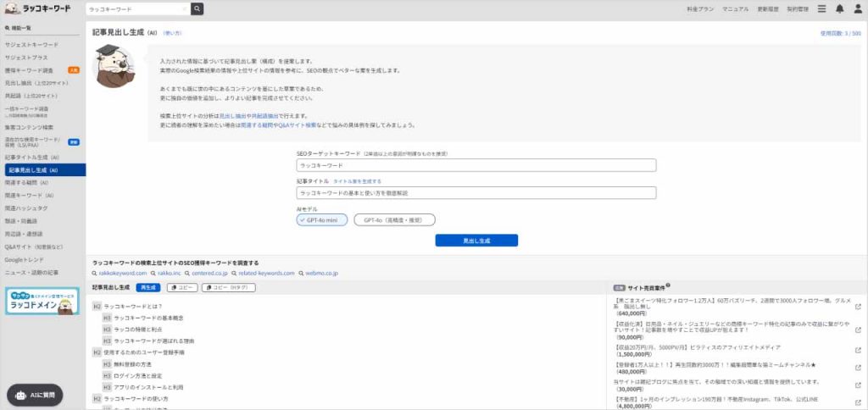
Task: Click the info icon beside サイト売買案件
Action: 668,285
